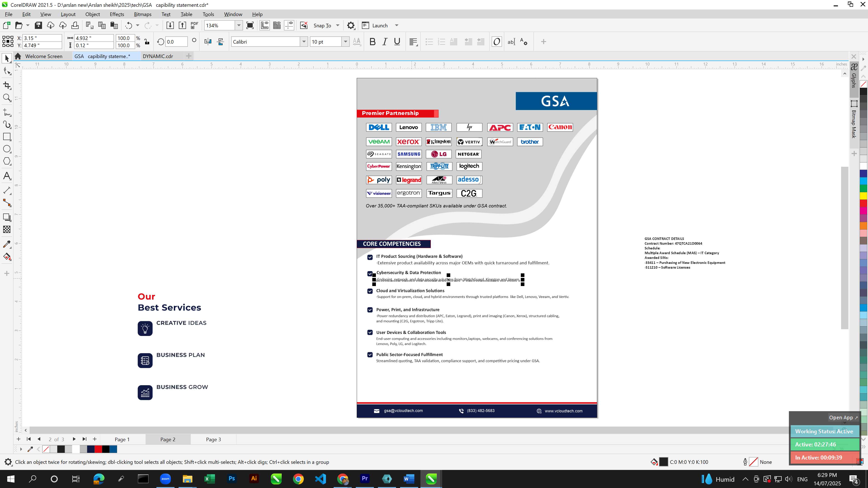Select the Parallel Dimension tool
The width and height of the screenshot is (868, 488).
click(x=7, y=190)
